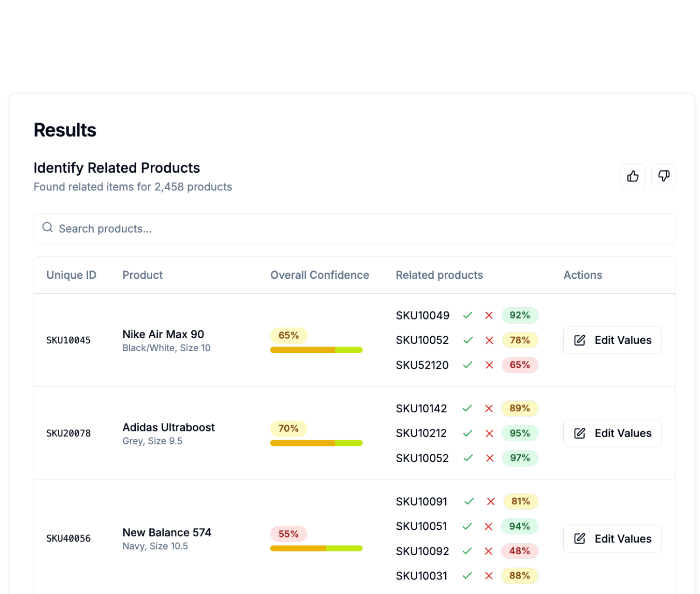Screen dimensions: 700x594
Task: Toggle approval for SKU10031
Action: point(468,576)
